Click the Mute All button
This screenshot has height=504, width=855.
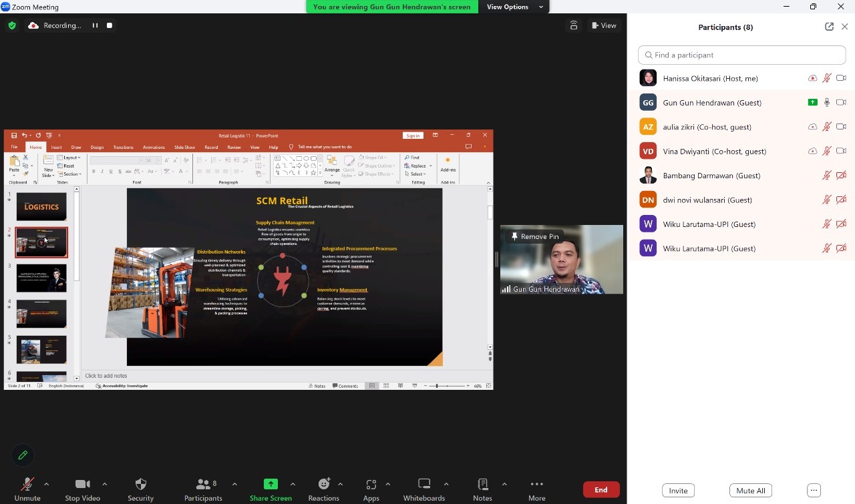pyautogui.click(x=751, y=491)
